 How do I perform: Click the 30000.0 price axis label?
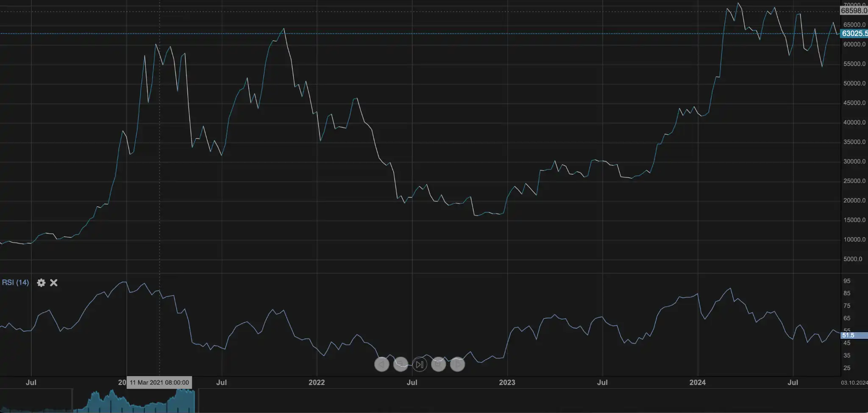pyautogui.click(x=854, y=161)
